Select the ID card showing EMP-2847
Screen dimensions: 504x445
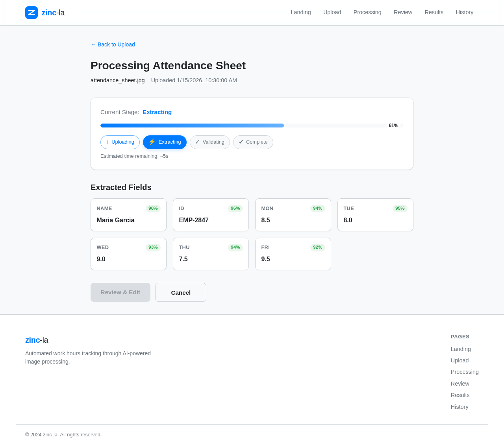point(211,215)
